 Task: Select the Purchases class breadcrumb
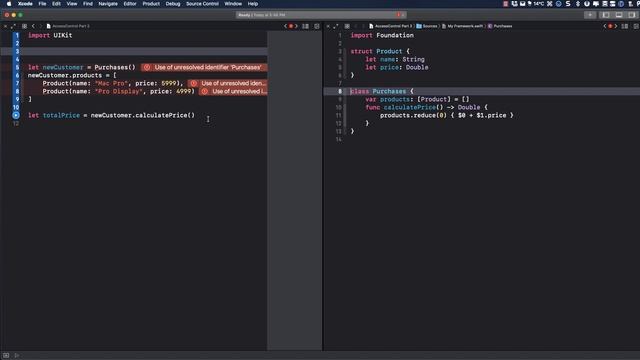[500, 26]
